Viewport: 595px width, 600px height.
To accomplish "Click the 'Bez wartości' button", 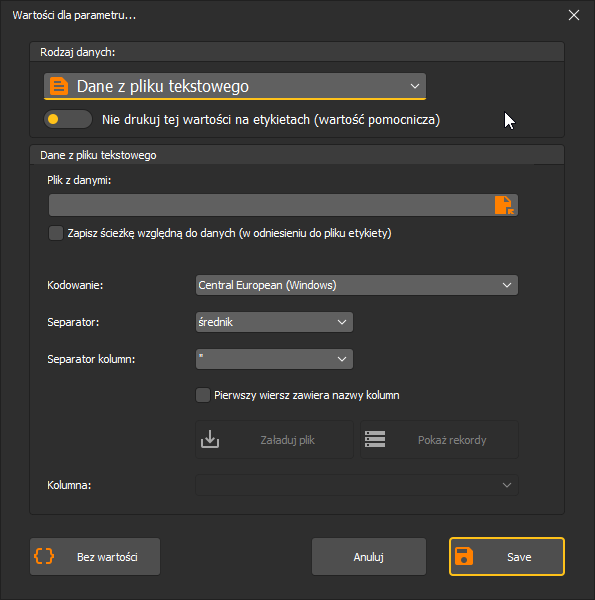I will (x=95, y=557).
